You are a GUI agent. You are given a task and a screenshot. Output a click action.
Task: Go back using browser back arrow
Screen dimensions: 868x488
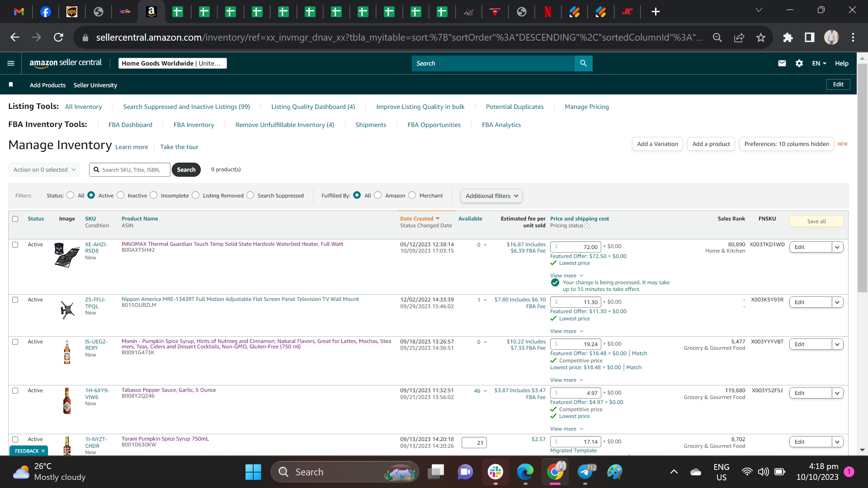15,38
